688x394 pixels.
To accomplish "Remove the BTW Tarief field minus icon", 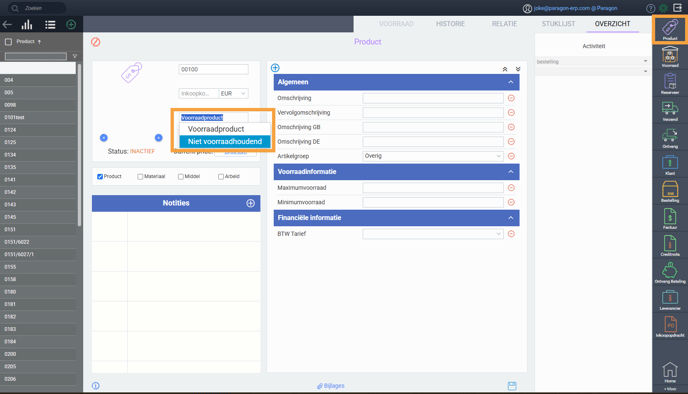I will coord(511,234).
